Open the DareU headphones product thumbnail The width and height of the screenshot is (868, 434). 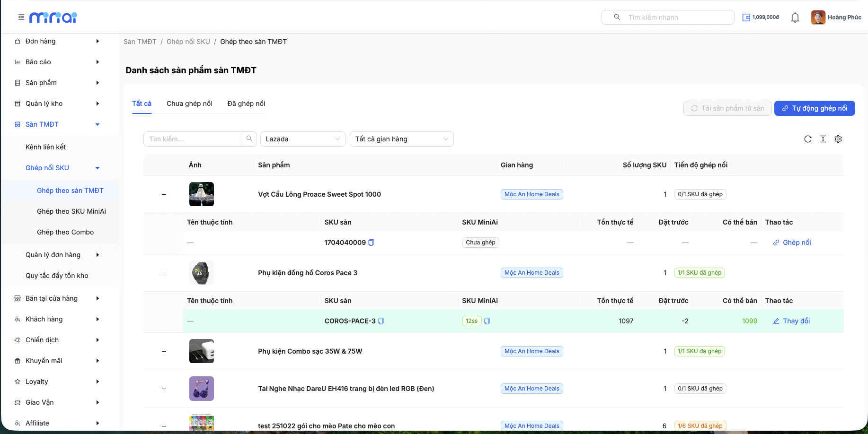[202, 389]
